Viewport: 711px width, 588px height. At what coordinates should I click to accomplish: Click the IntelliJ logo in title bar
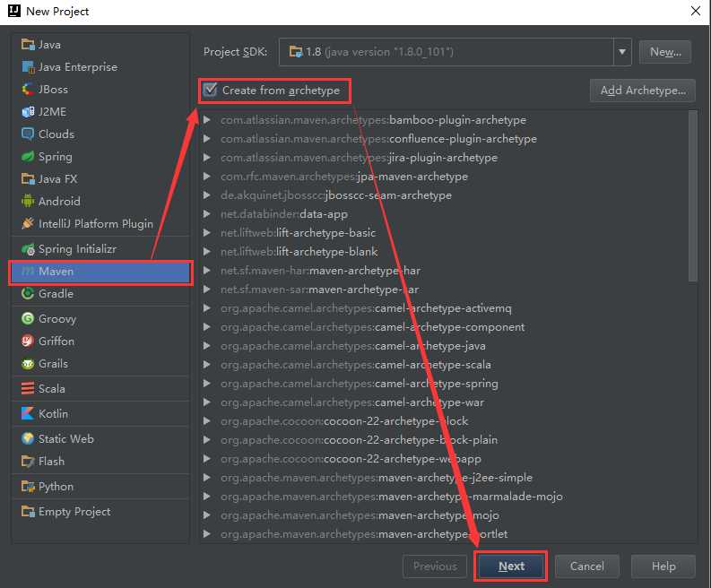click(x=14, y=11)
